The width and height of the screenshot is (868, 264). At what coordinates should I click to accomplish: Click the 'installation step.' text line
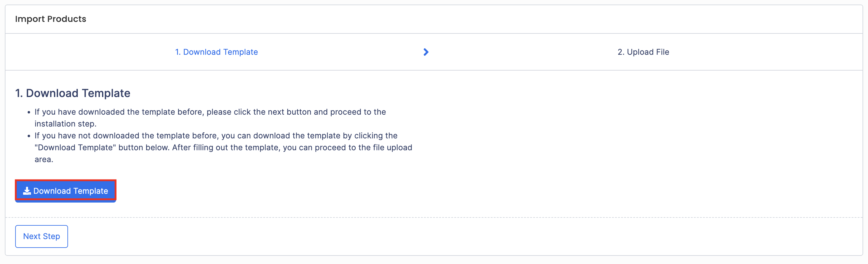(x=65, y=124)
